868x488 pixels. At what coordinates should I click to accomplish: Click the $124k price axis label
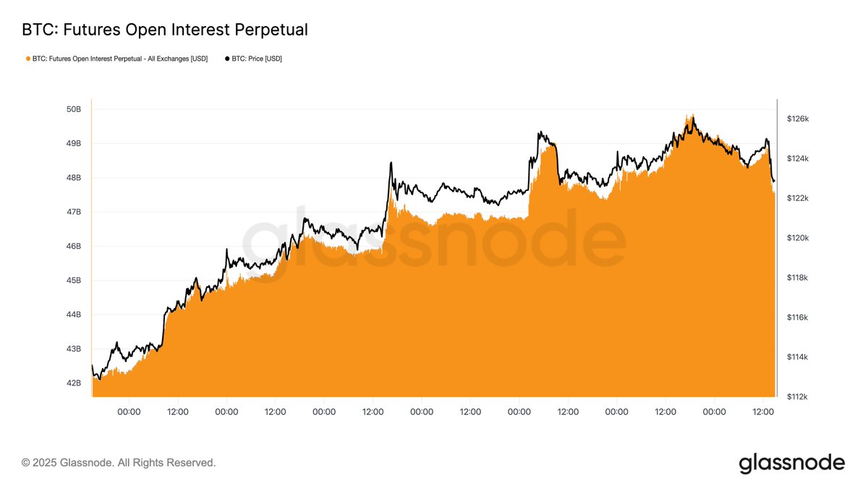click(x=798, y=158)
